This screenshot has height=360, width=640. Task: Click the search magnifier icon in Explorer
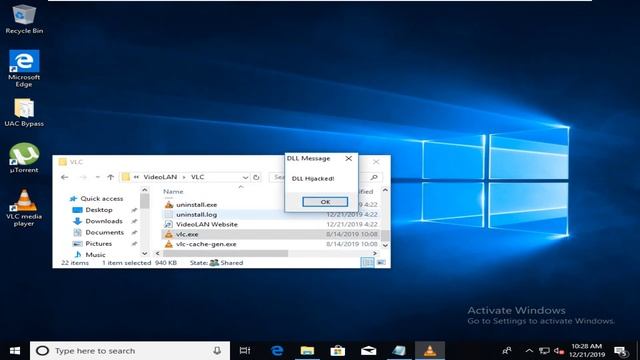[374, 177]
